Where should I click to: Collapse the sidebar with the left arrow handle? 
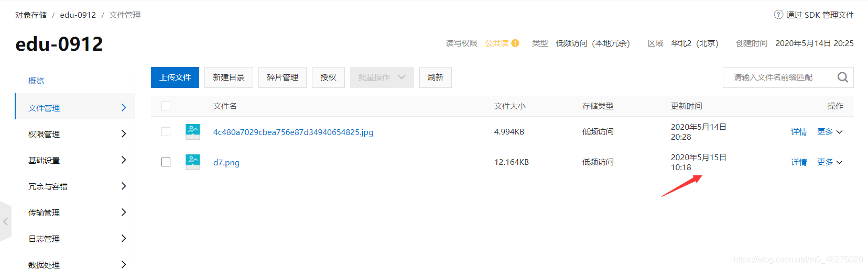click(x=5, y=221)
